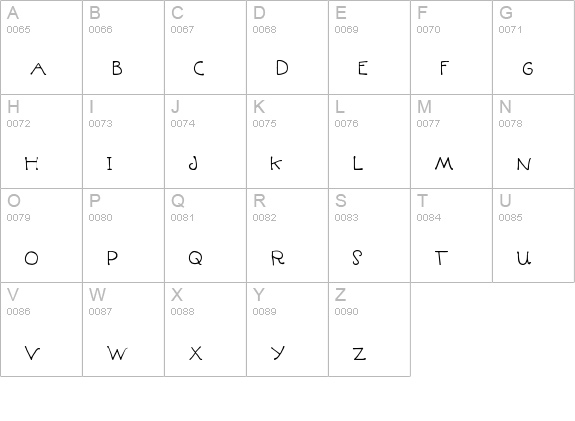Click the N glyph preview
The height and width of the screenshot is (421, 575).
[x=524, y=164]
